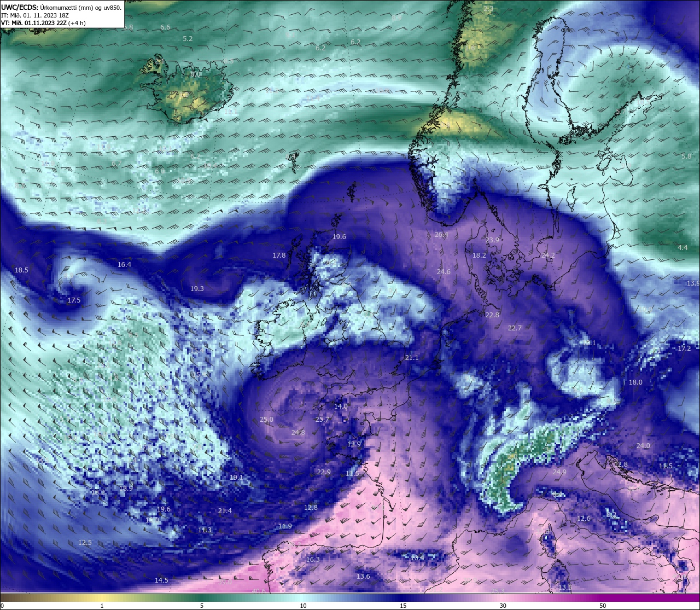
Task: Click the 24.6 value label in the North Sea
Action: click(x=444, y=272)
